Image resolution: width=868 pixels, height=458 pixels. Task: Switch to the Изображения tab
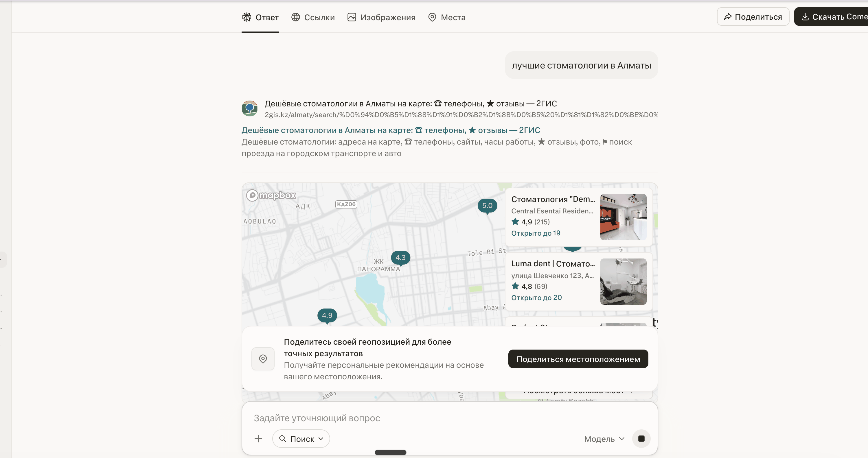(381, 17)
